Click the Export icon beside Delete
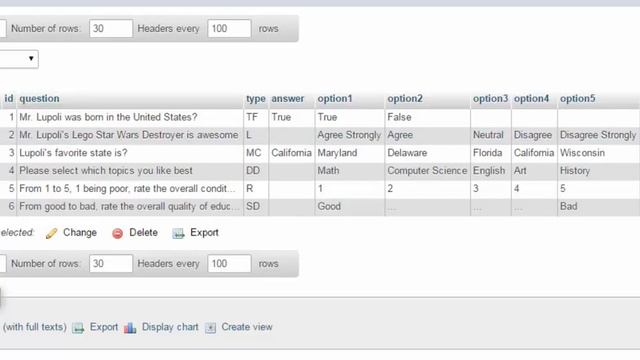Viewport: 640px width, 360px height. point(178,233)
